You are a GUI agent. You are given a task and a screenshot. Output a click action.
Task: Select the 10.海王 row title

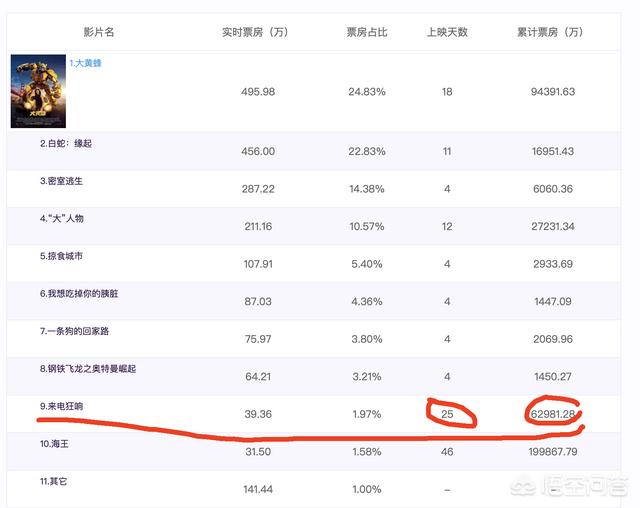(54, 444)
